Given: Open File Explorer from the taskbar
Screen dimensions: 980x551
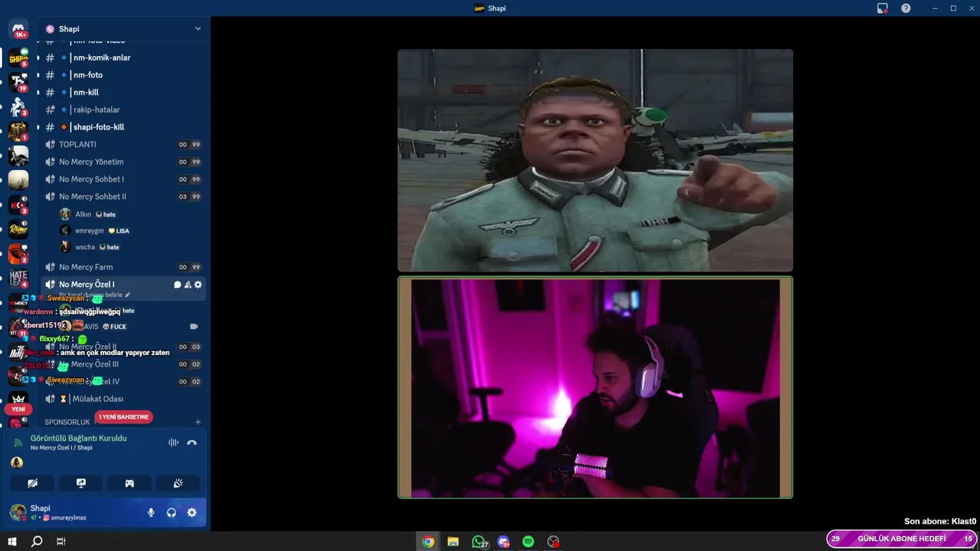Looking at the screenshot, I should (x=453, y=542).
